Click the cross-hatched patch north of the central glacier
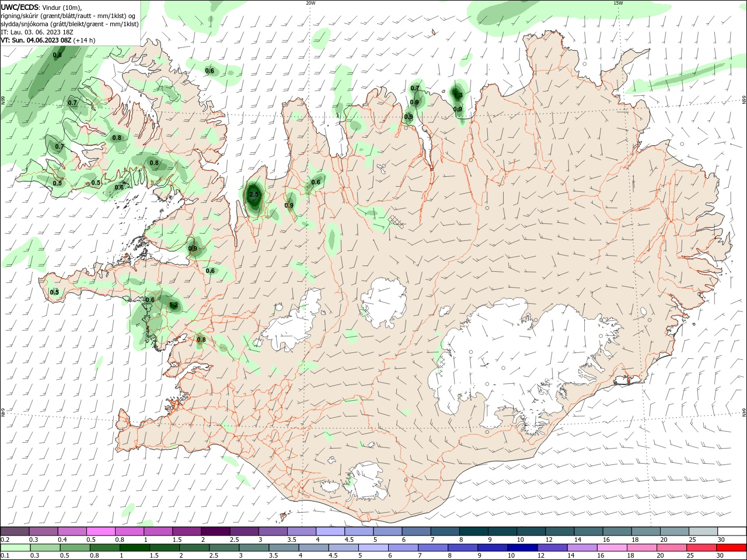This screenshot has height=560, width=747. point(396,222)
